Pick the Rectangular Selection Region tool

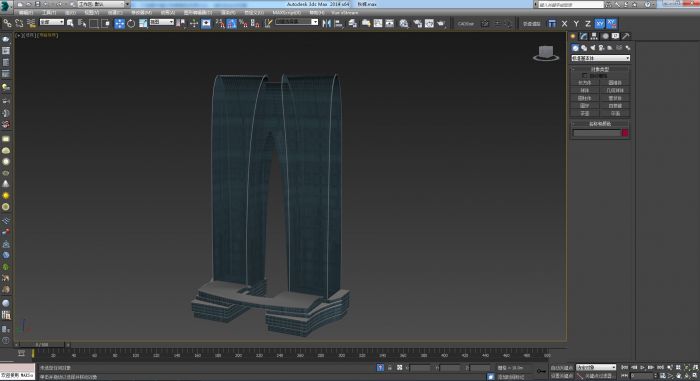[x=94, y=23]
